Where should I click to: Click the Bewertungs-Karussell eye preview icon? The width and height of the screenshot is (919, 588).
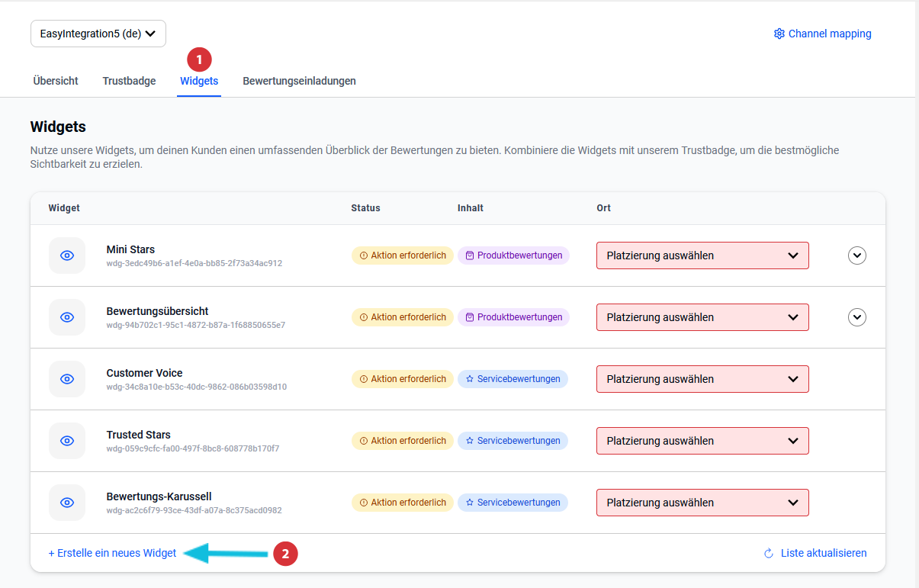pyautogui.click(x=67, y=503)
